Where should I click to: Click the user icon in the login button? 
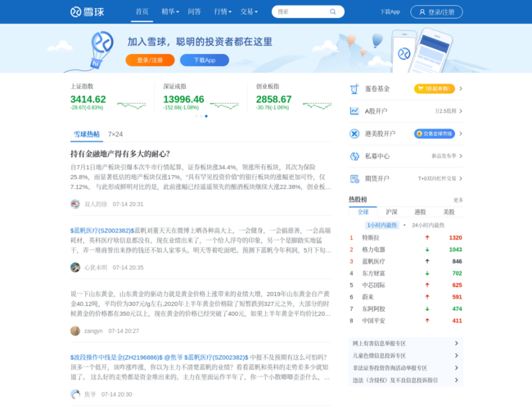422,12
